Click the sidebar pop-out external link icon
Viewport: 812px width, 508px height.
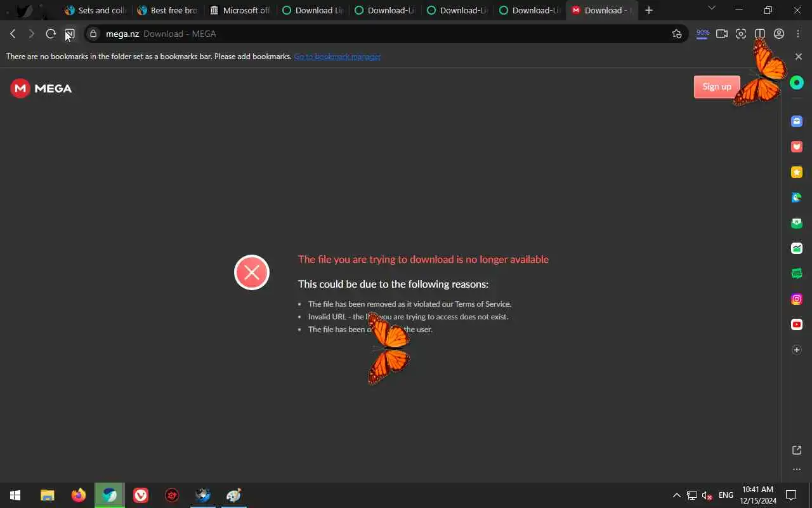(797, 450)
